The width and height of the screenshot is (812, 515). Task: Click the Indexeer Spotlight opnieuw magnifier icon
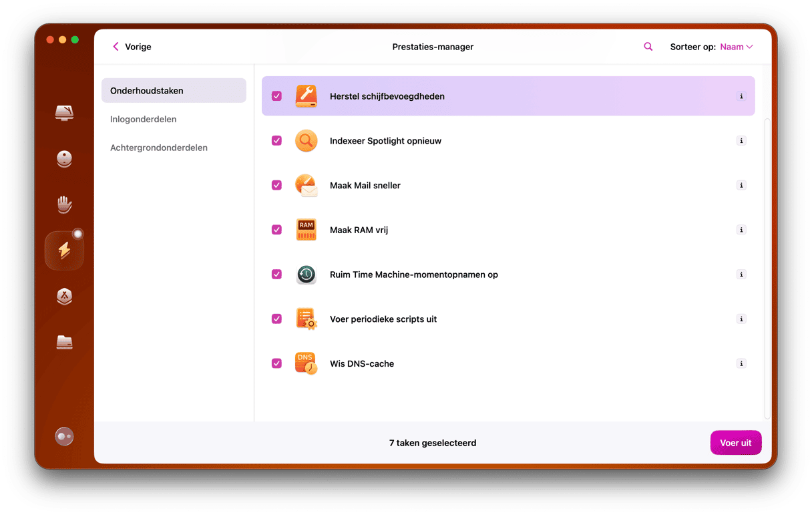tap(306, 141)
